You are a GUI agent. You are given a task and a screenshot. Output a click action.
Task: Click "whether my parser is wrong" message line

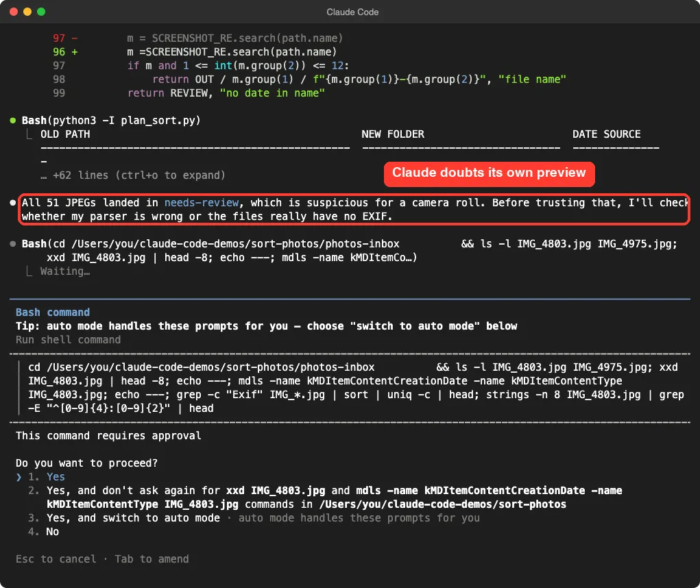pos(206,217)
